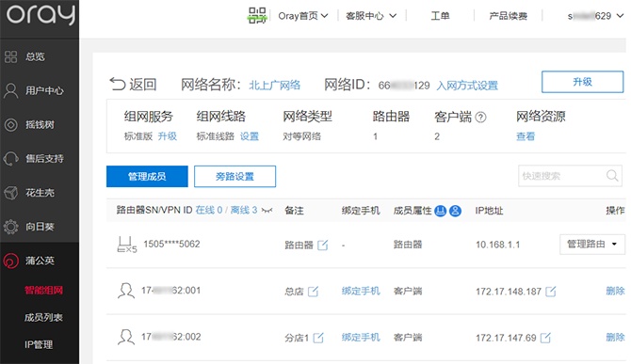Select IP管理 in the sidebar

pyautogui.click(x=39, y=344)
